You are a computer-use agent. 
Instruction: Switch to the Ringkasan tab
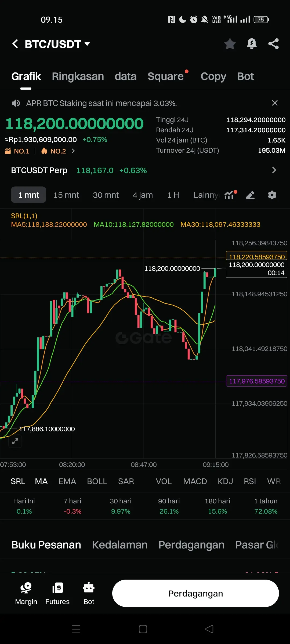pos(78,76)
